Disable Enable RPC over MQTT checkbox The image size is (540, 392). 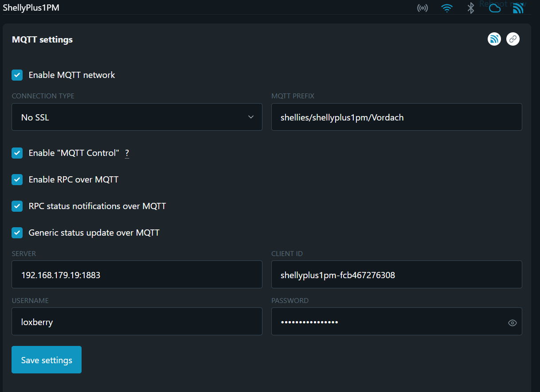pyautogui.click(x=17, y=179)
